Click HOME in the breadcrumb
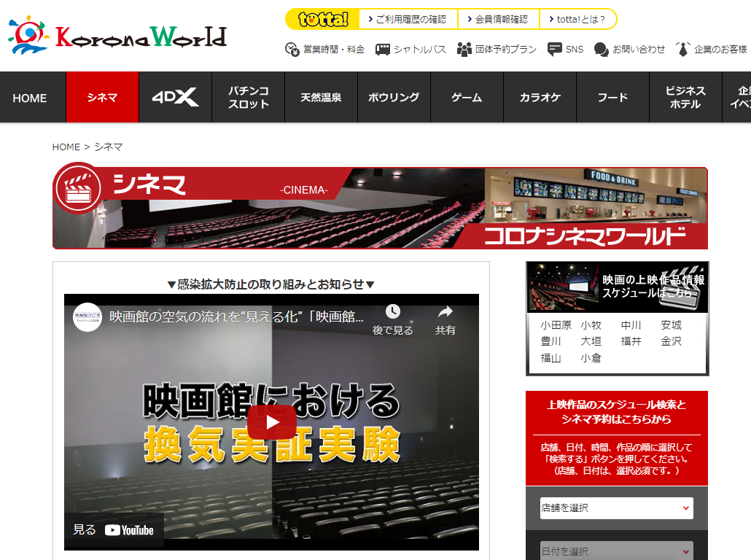 click(x=66, y=147)
